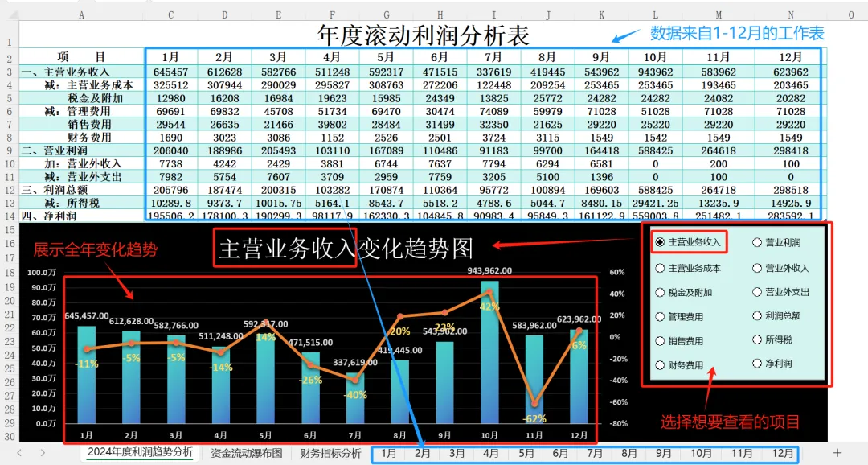
Task: Click the -62% data label on chart
Action: (x=534, y=418)
